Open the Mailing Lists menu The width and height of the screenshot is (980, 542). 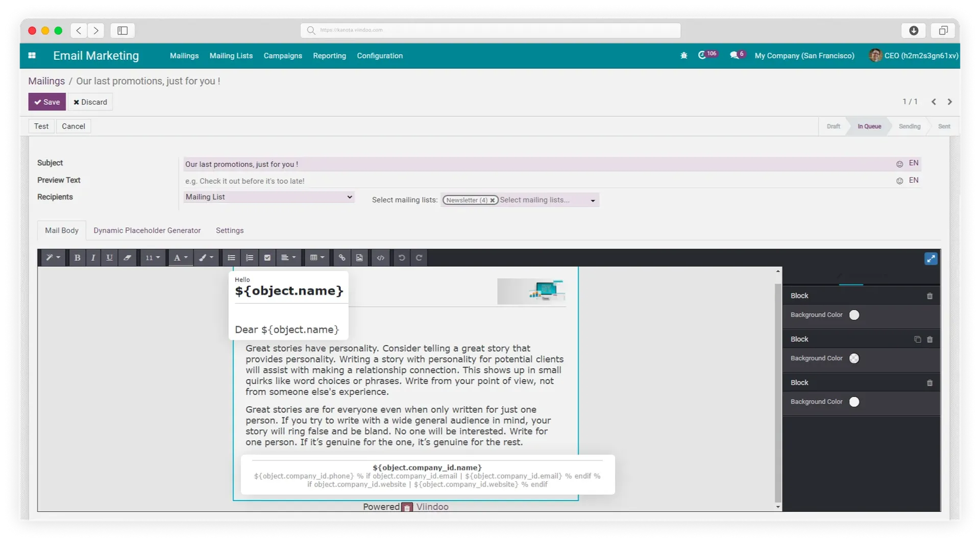[x=231, y=56]
